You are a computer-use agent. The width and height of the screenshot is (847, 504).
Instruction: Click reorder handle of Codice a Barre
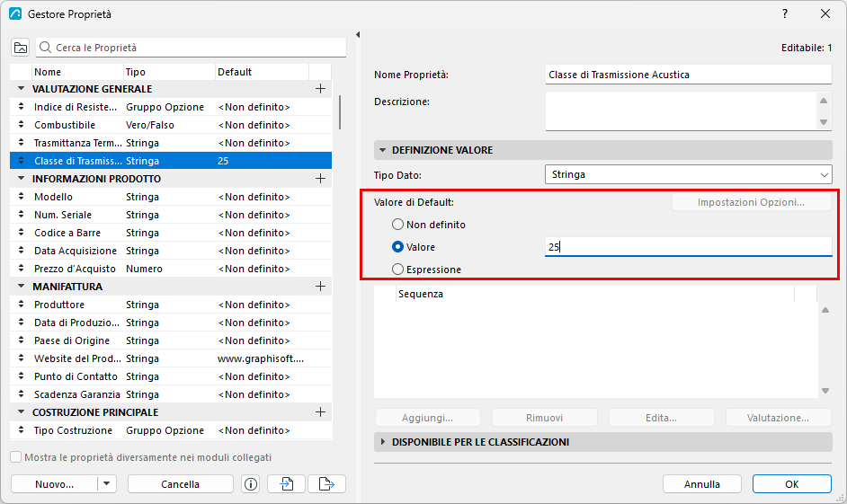pyautogui.click(x=21, y=233)
